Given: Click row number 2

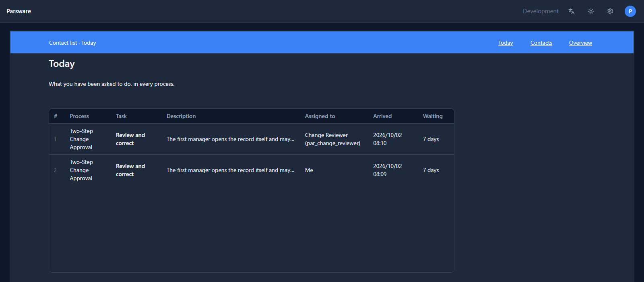Looking at the screenshot, I should (x=55, y=170).
